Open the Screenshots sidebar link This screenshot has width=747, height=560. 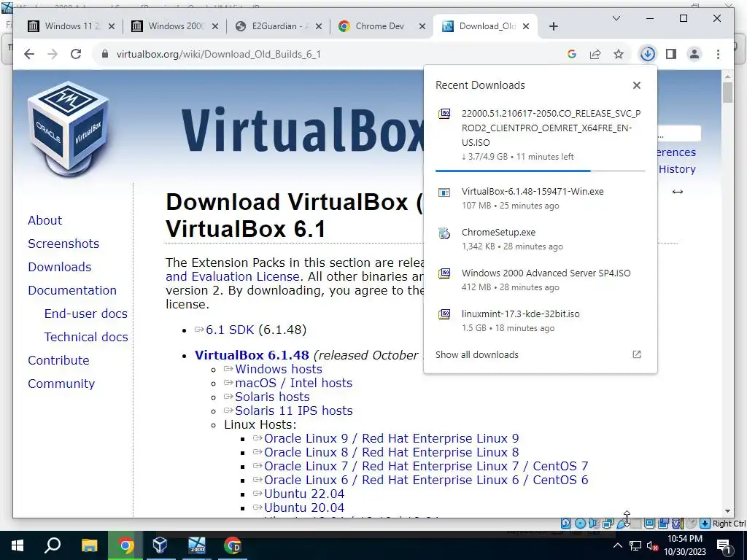(63, 244)
